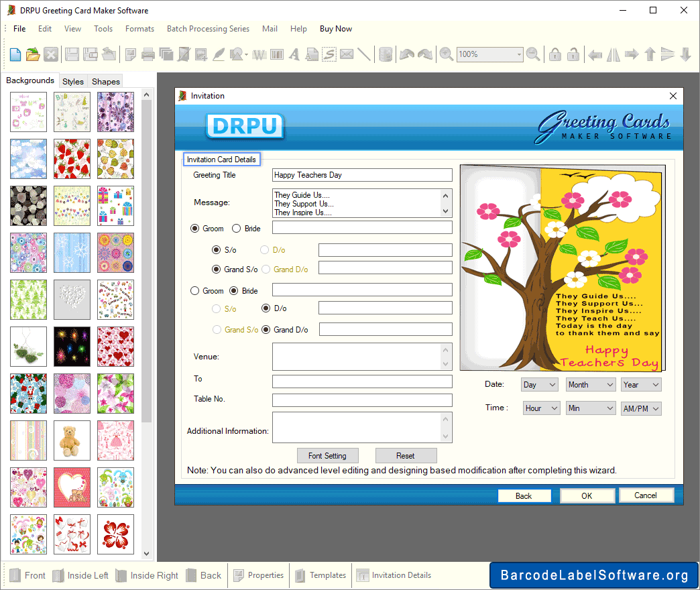Click the Undo arrow icon

pyautogui.click(x=407, y=54)
